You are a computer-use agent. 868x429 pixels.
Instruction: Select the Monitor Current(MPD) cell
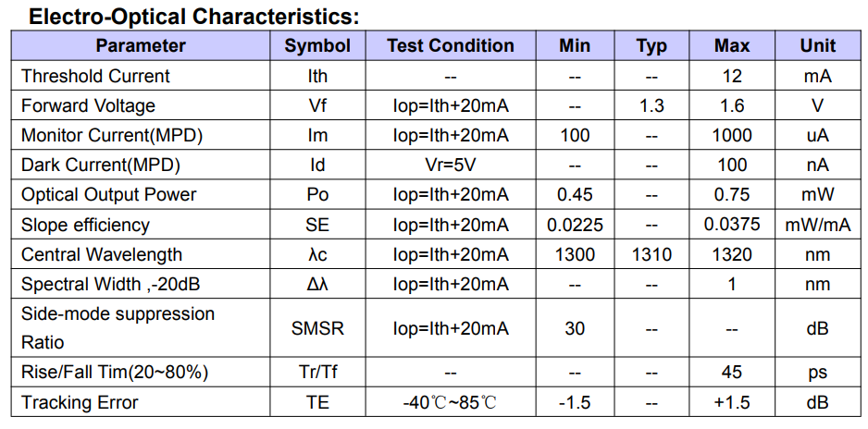(x=112, y=136)
